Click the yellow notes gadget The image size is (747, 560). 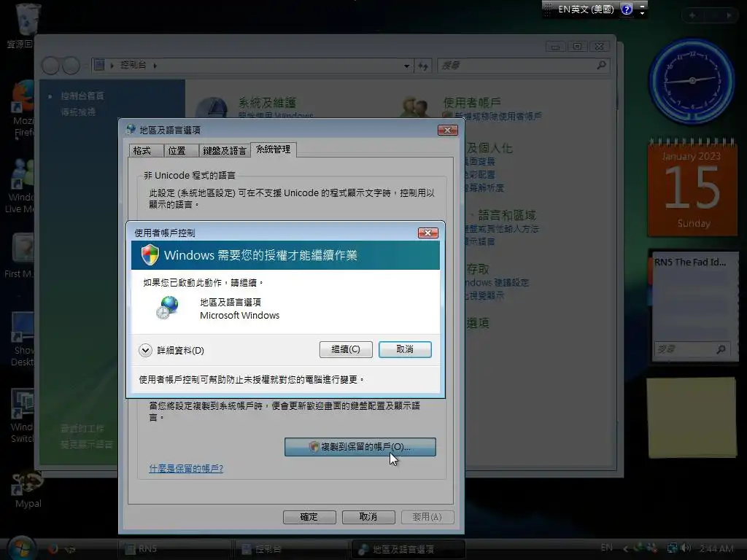[x=692, y=418]
